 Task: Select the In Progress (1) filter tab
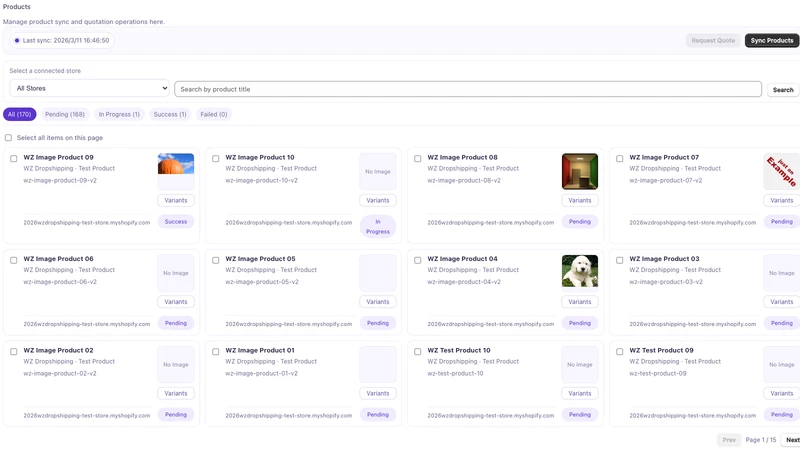click(119, 114)
